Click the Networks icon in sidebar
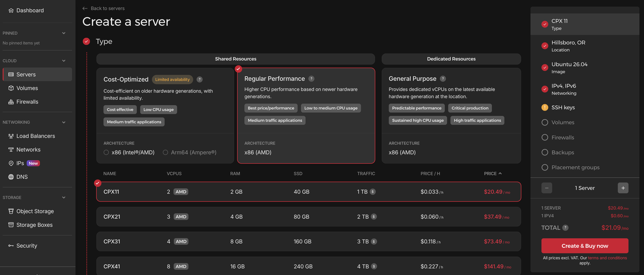The image size is (644, 275). click(11, 149)
